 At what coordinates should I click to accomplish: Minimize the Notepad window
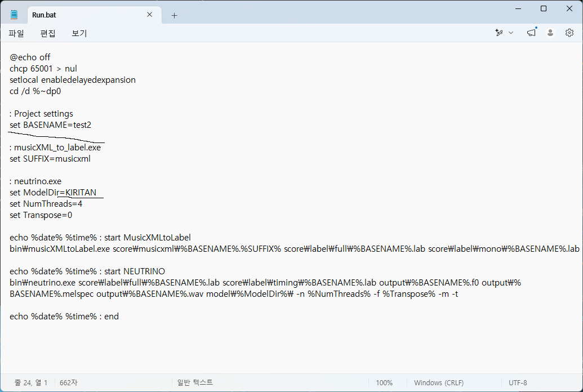point(518,8)
